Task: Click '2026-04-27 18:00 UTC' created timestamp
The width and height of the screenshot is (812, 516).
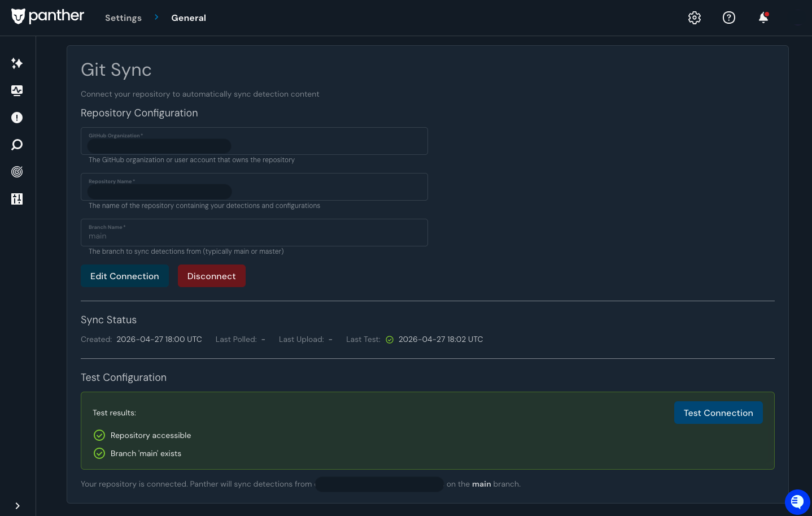Action: 159,340
